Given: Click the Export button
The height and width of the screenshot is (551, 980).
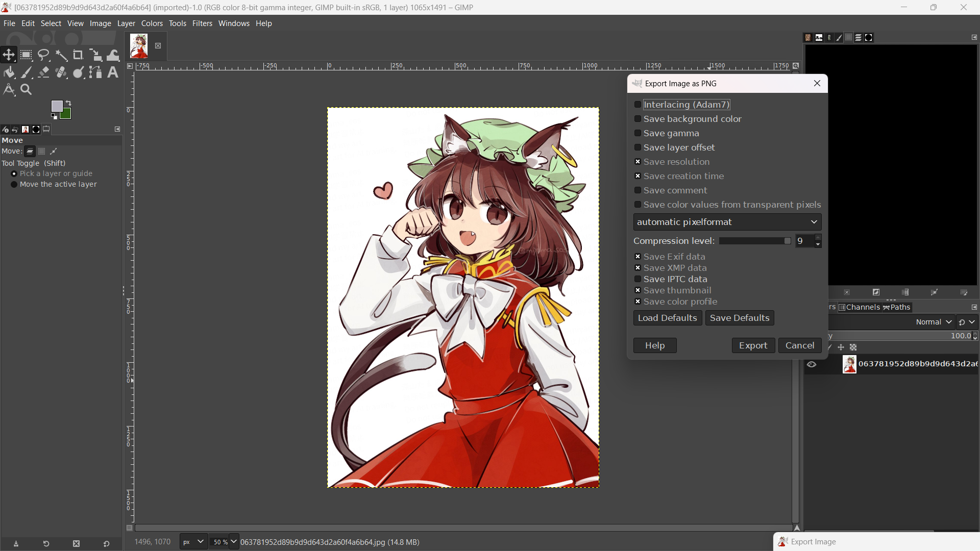Looking at the screenshot, I should [753, 345].
